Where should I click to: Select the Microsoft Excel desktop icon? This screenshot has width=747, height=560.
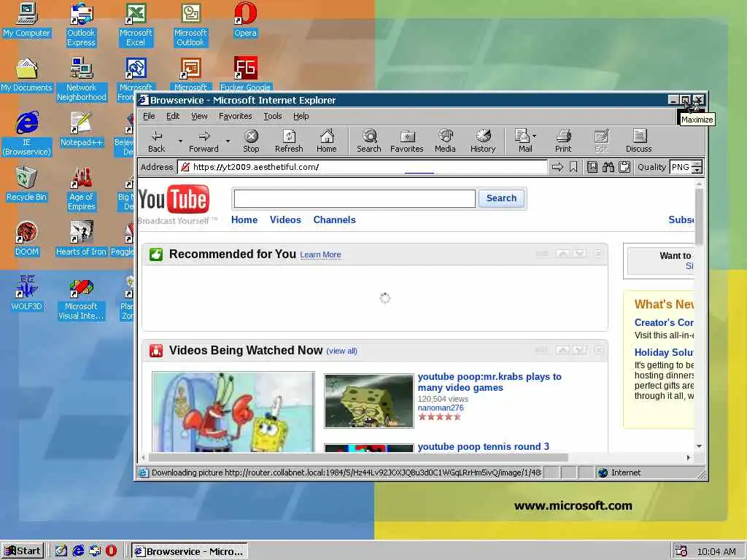136,25
